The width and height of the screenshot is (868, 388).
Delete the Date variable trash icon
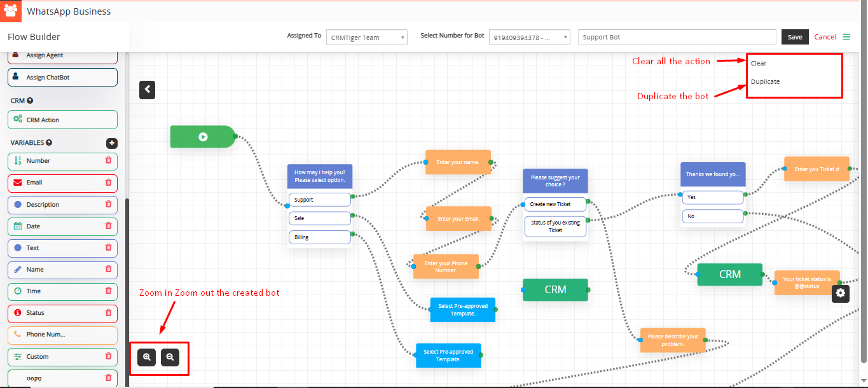(108, 226)
